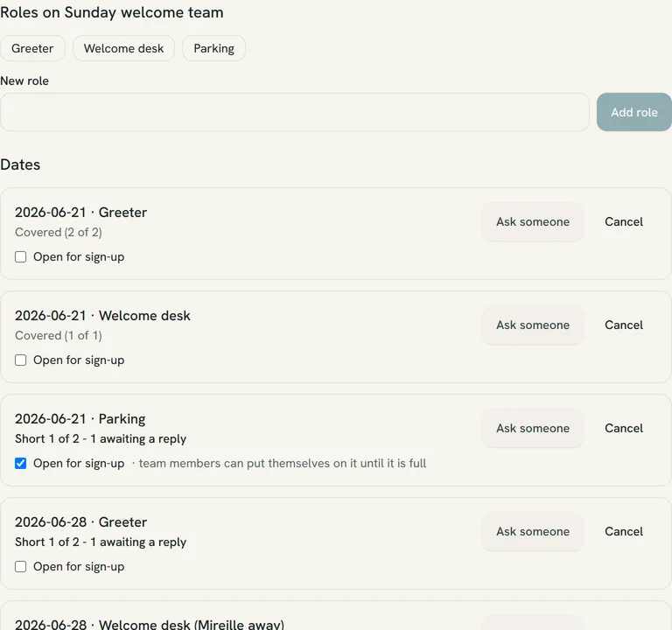This screenshot has height=630, width=672.
Task: Click the 'Roles on Sunday welcome team' heading
Action: point(112,12)
